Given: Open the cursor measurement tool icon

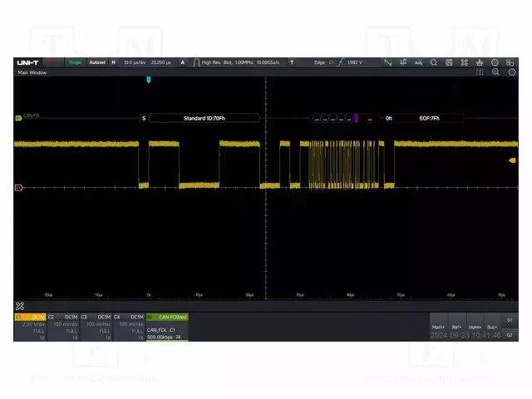Looking at the screenshot, I should tap(387, 62).
